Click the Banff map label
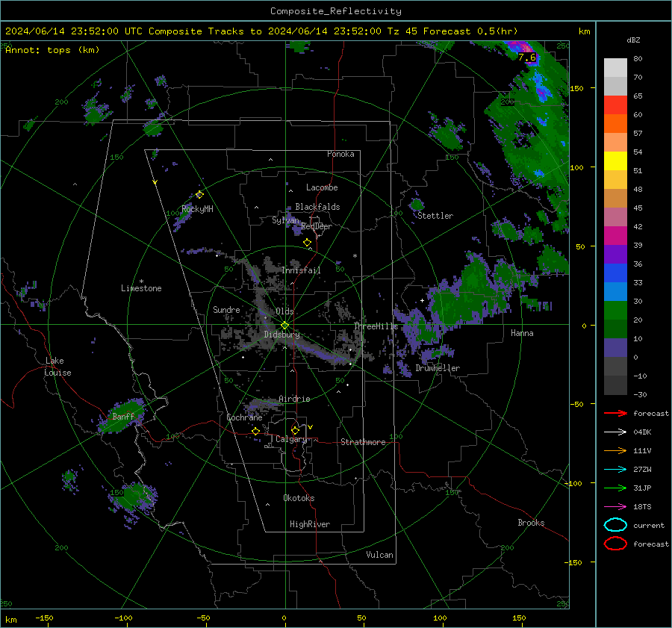This screenshot has height=628, width=672. [x=123, y=416]
